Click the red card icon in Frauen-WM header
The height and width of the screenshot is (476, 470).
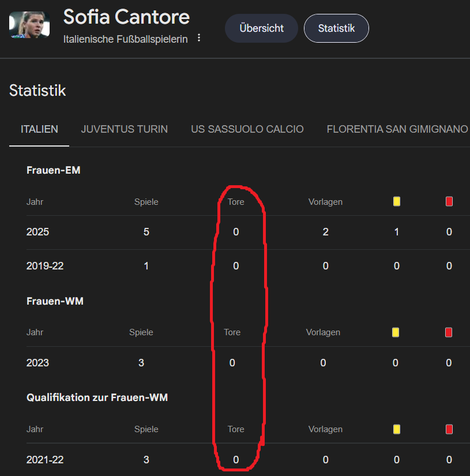pyautogui.click(x=449, y=332)
